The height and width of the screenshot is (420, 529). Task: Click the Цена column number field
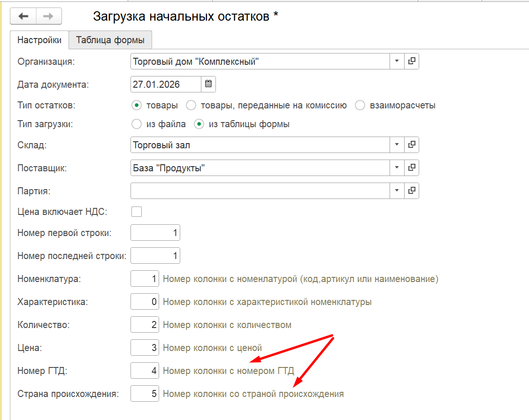click(145, 347)
